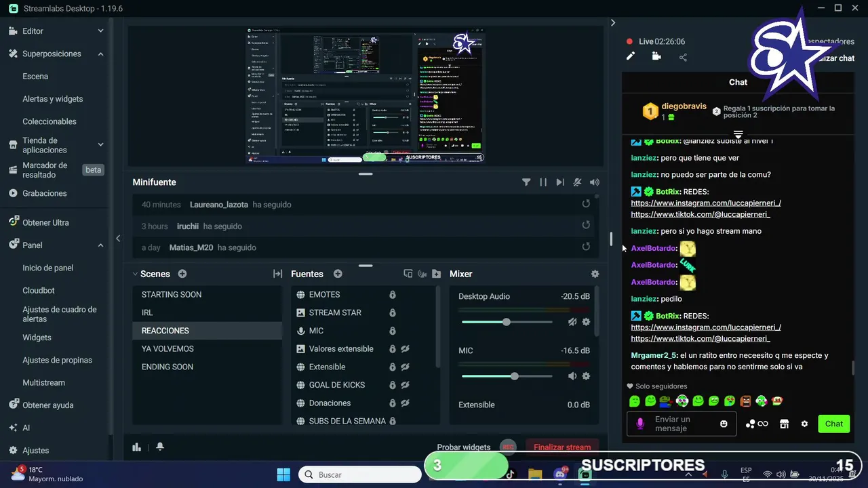Expand the Editor sidebar section
The image size is (868, 488).
[100, 31]
